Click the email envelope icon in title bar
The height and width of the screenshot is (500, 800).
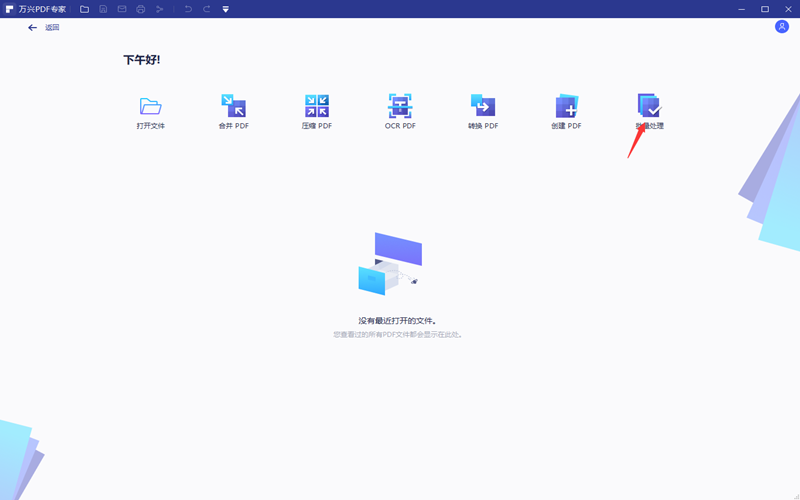122,9
